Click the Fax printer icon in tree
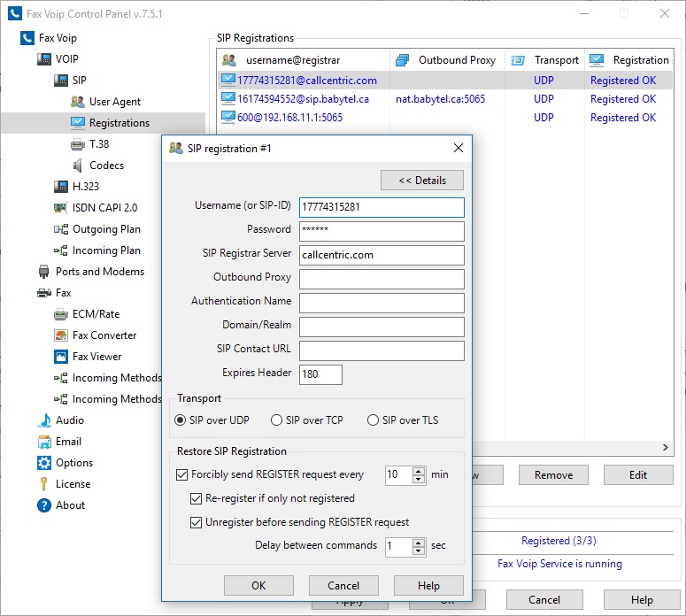Viewport: 686px width, 616px height. pyautogui.click(x=43, y=293)
